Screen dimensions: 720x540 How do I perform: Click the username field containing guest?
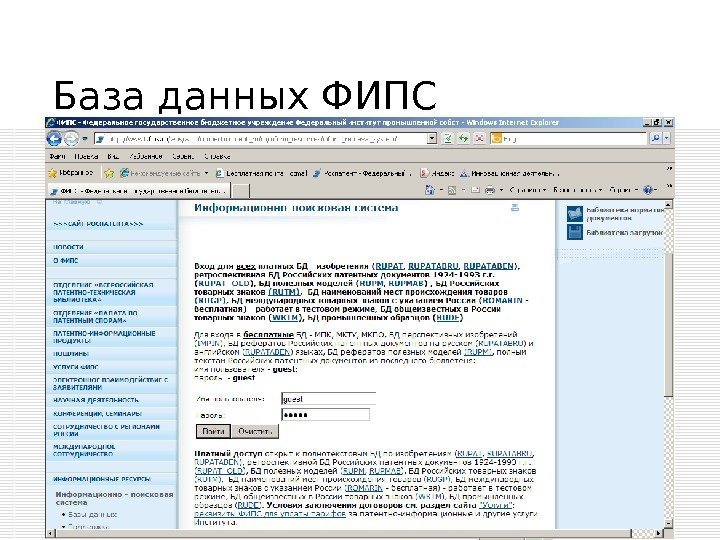tap(328, 399)
